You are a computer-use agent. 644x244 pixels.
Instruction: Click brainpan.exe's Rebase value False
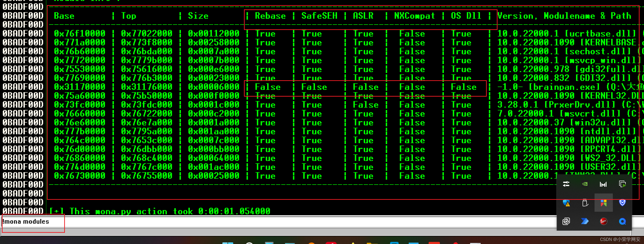point(267,87)
